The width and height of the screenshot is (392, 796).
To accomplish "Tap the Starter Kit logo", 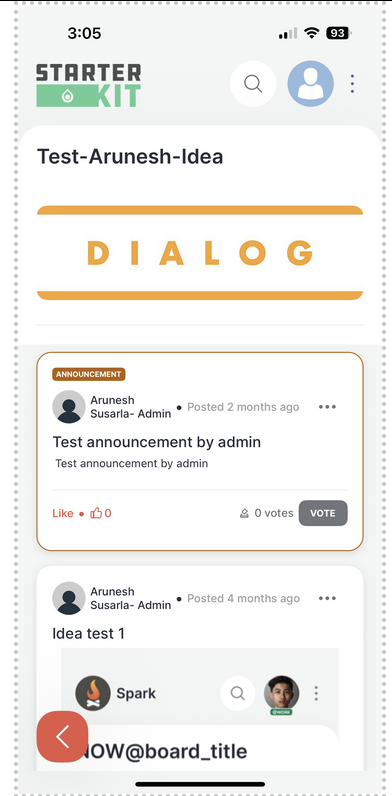I will tap(88, 85).
